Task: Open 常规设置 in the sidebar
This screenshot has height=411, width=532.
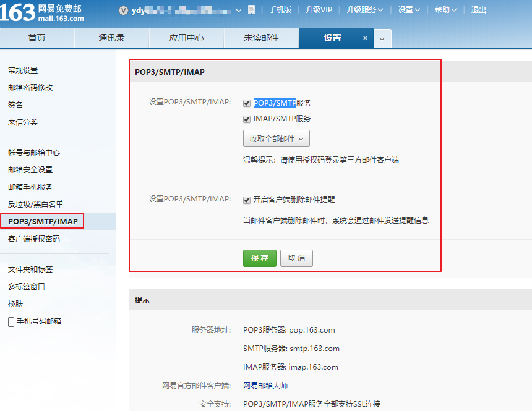Action: click(x=23, y=70)
